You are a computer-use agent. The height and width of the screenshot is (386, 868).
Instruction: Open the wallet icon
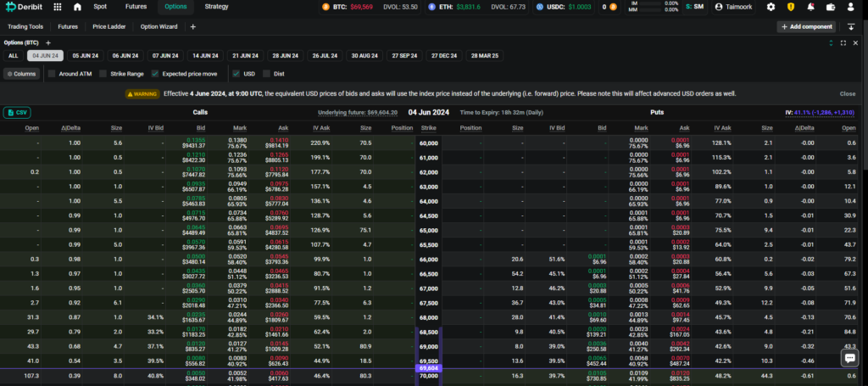click(x=831, y=7)
